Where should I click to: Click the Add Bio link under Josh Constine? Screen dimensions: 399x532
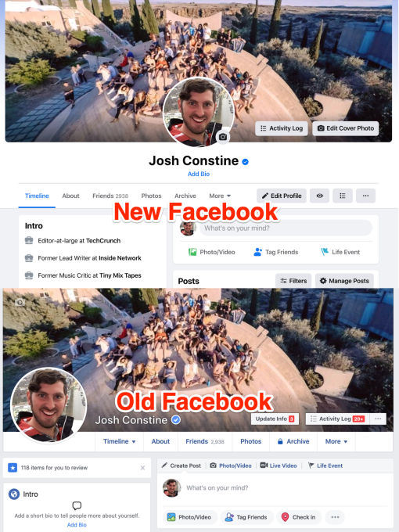[199, 174]
